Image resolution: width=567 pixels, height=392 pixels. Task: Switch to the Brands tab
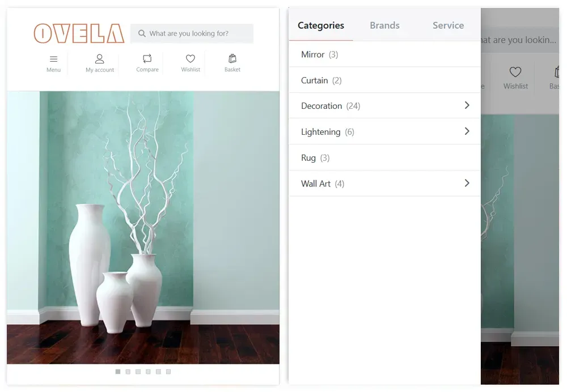(384, 25)
